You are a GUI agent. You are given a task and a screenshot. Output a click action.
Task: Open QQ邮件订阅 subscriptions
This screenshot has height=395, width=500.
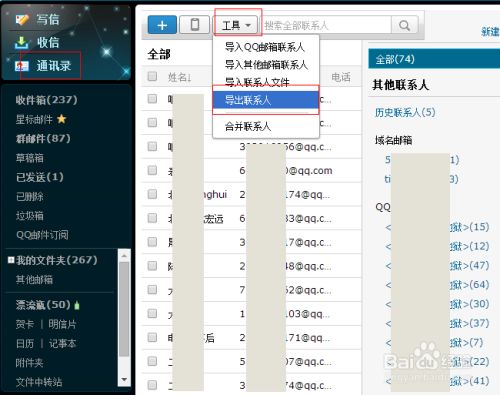(42, 235)
